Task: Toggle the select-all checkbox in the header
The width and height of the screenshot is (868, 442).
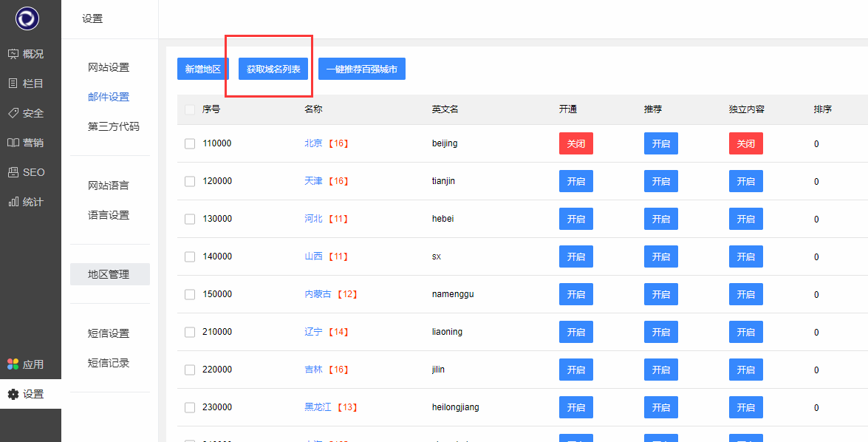Action: [190, 109]
